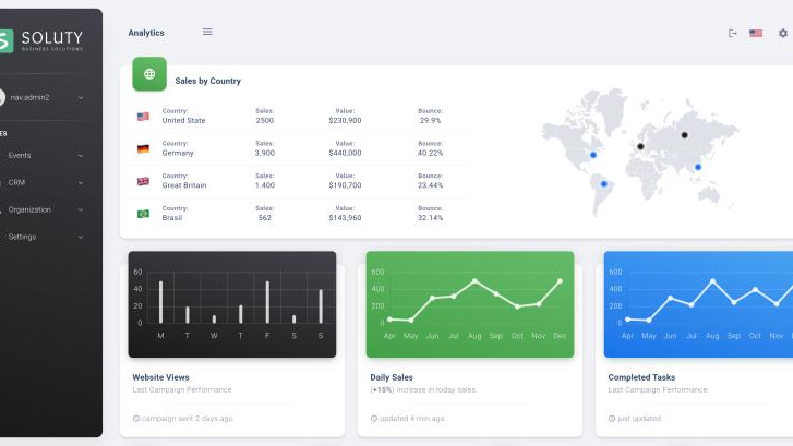Screen dimensions: 793x446
Task: Open Settings in the sidebar
Action: (22, 237)
